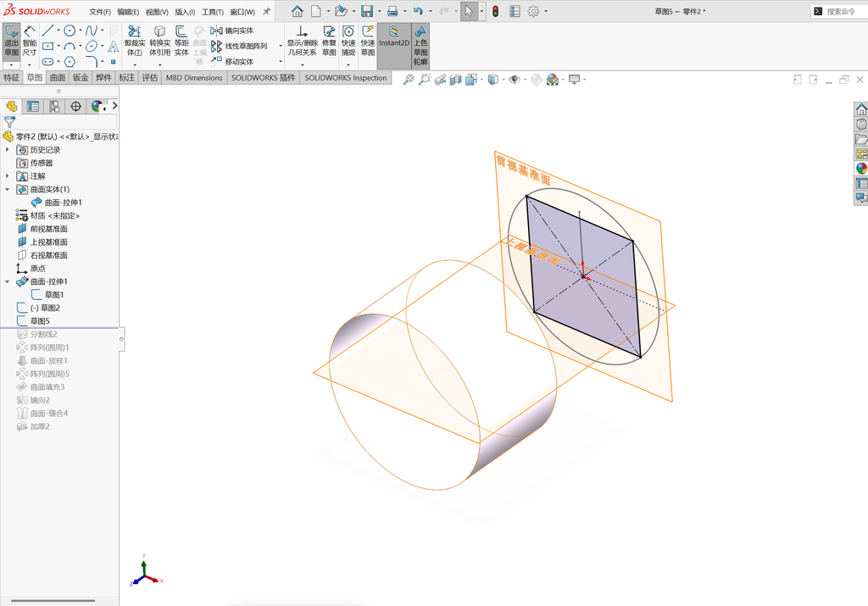Switch to the 曲面 ribbon tab

click(x=58, y=77)
